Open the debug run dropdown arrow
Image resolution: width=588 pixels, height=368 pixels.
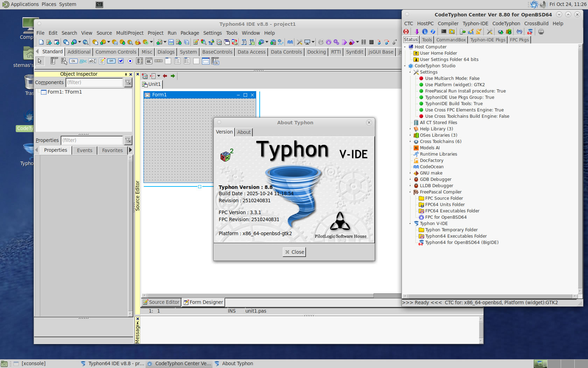pos(357,42)
